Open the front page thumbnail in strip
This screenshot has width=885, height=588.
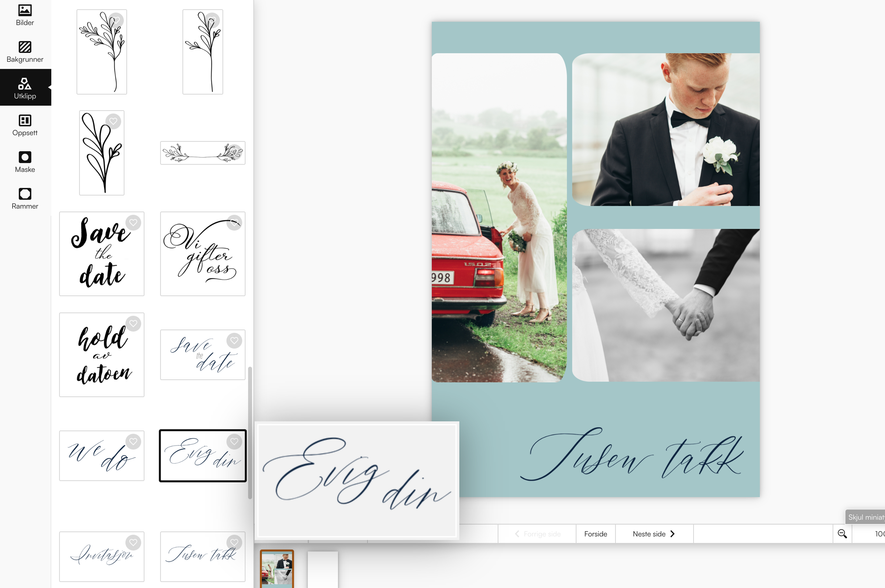(x=277, y=568)
